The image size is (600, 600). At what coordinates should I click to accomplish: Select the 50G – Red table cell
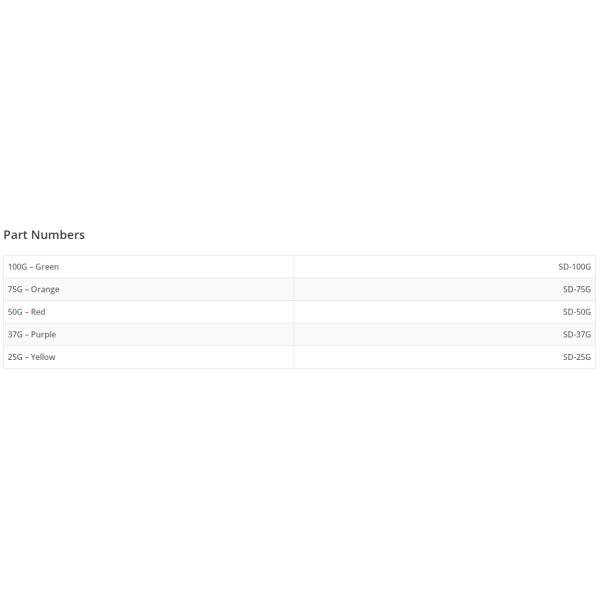pos(149,312)
